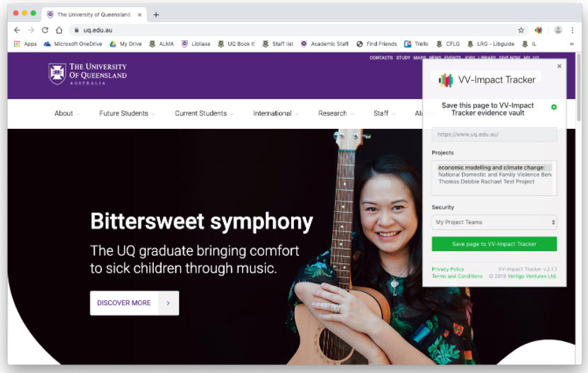588x373 pixels.
Task: Open the Staff list bookmark
Action: [x=278, y=44]
